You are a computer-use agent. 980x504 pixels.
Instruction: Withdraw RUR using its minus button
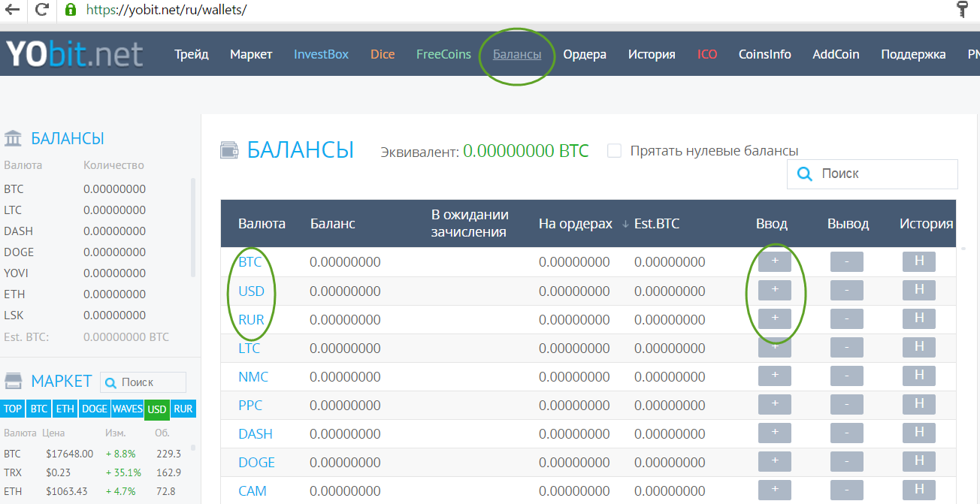[847, 318]
